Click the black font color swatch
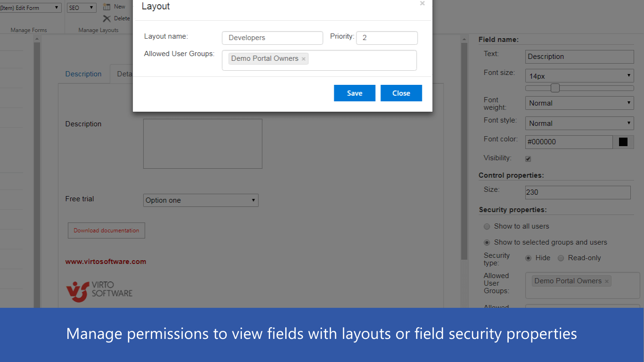644x362 pixels. 623,142
